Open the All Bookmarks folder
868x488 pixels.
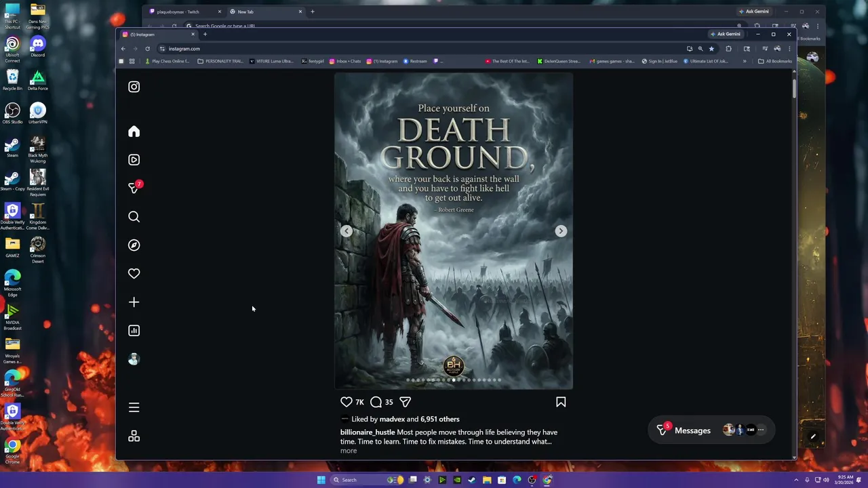click(775, 61)
